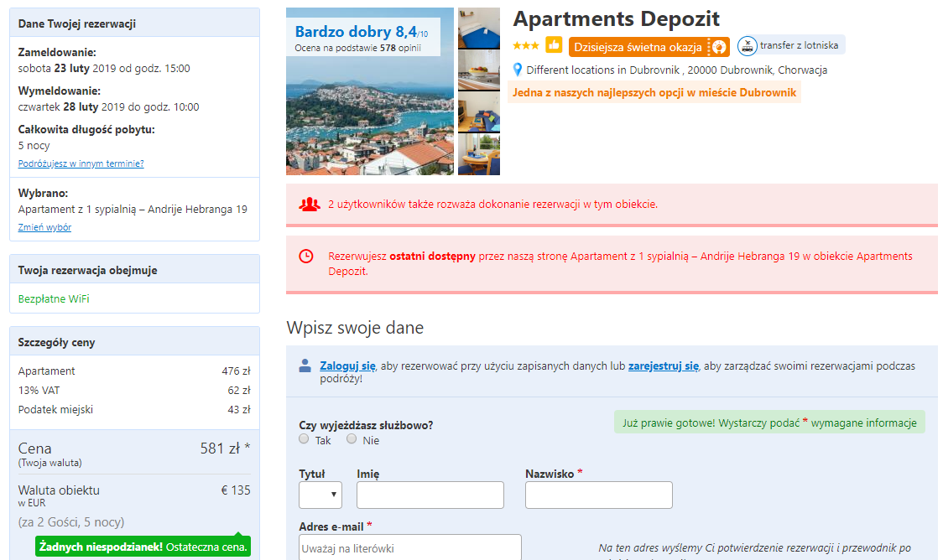The width and height of the screenshot is (943, 560).
Task: Click the Imię input field
Action: pos(430,495)
